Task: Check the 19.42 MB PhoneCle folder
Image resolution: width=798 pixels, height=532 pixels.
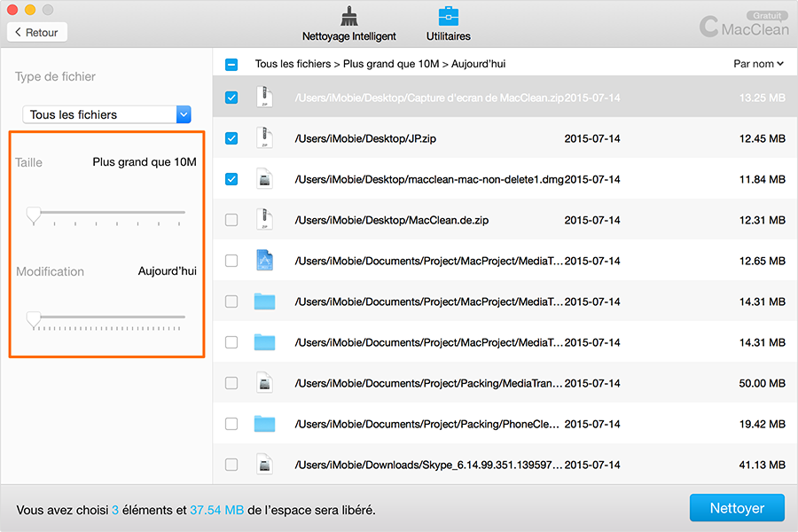Action: tap(231, 424)
